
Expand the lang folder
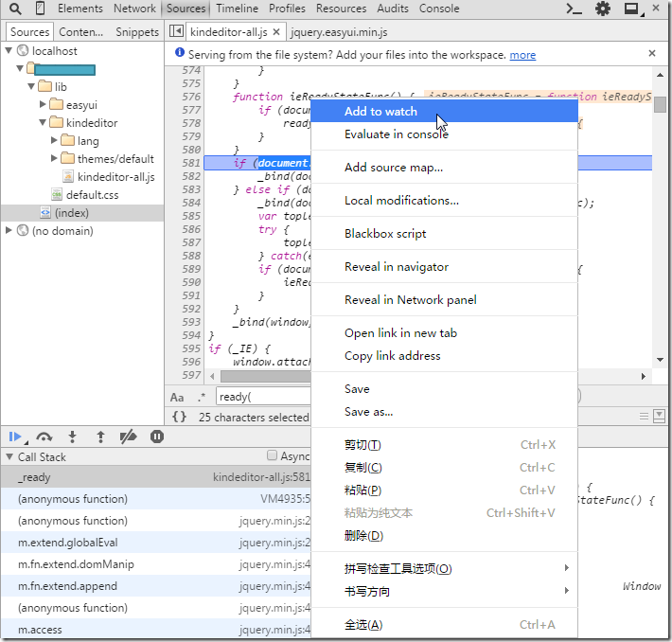[54, 140]
